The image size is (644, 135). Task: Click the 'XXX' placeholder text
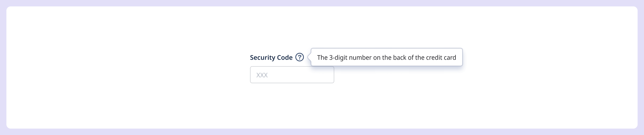point(262,75)
